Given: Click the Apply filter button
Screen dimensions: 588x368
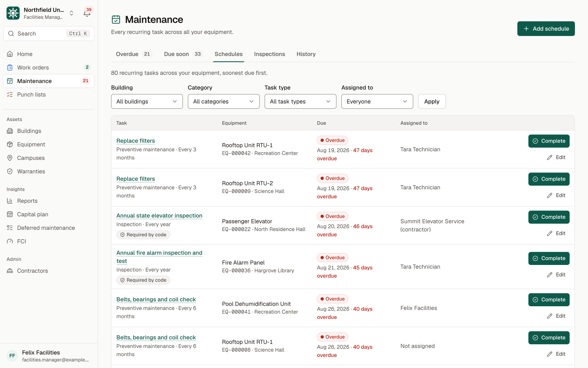Looking at the screenshot, I should click(x=432, y=101).
